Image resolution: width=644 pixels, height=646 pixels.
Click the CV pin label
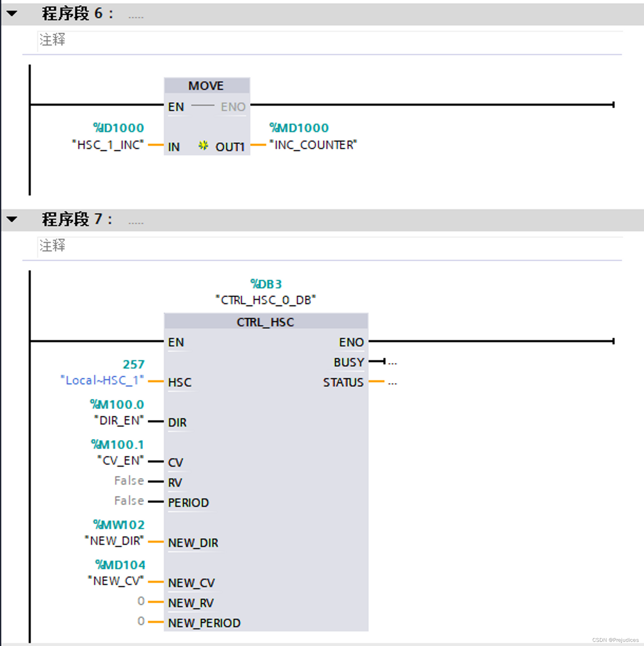(x=176, y=463)
